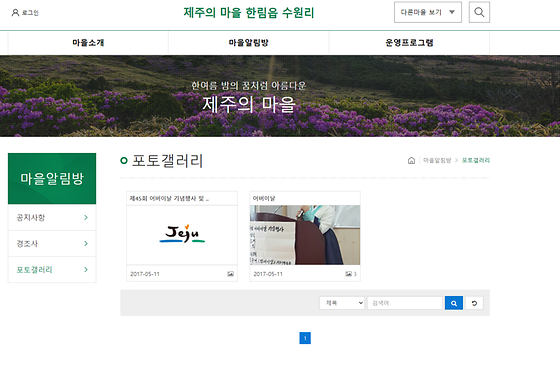Open the 어버이날 post title
The width and height of the screenshot is (560, 382).
(x=264, y=198)
